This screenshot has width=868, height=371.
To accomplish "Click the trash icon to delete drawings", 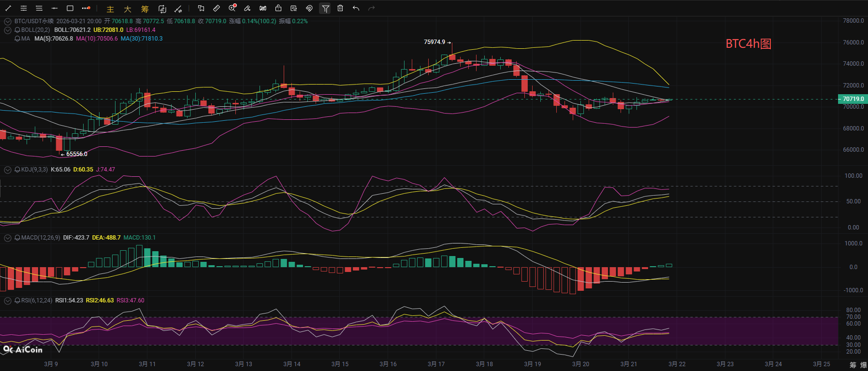I will pos(340,8).
